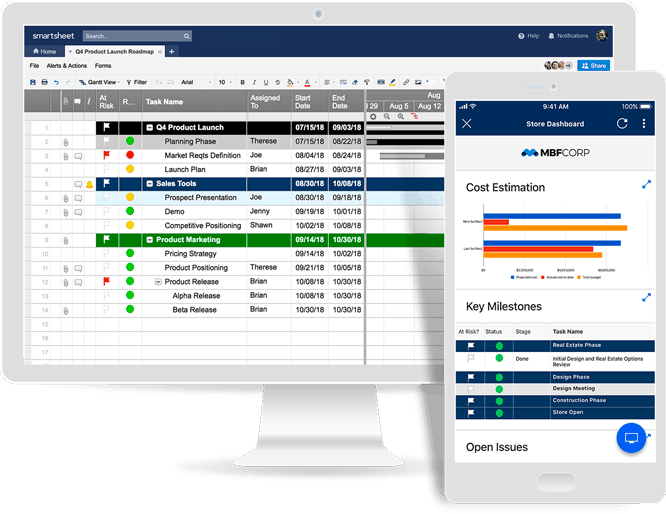Viewport: 666px width, 514px height.
Task: Click the Save icon in toolbar
Action: point(33,82)
